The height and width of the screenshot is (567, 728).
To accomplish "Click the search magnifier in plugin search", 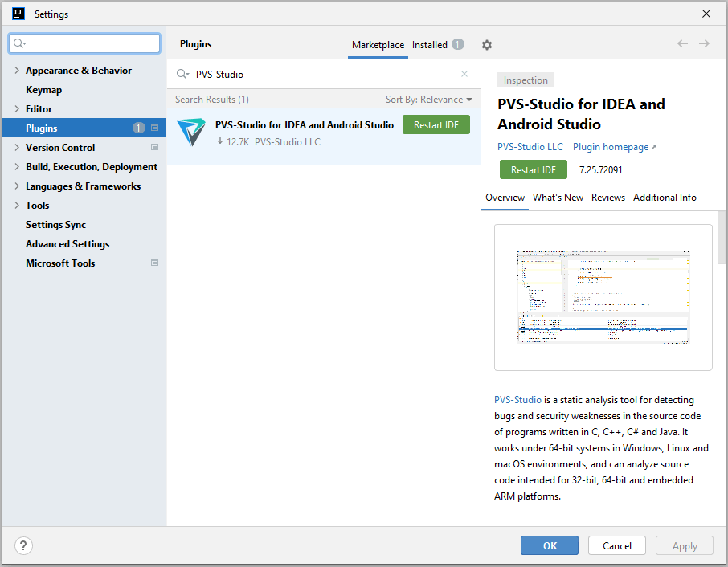I will tap(182, 74).
